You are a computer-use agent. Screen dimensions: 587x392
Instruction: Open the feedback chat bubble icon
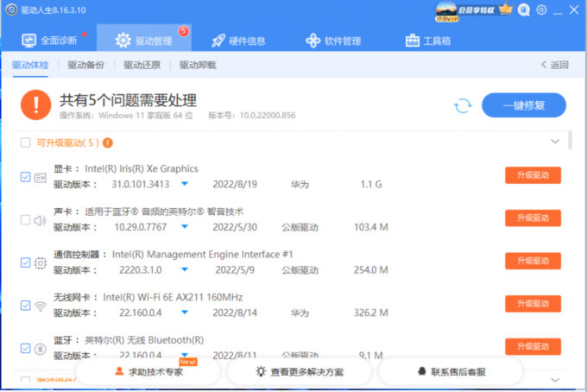click(x=523, y=9)
